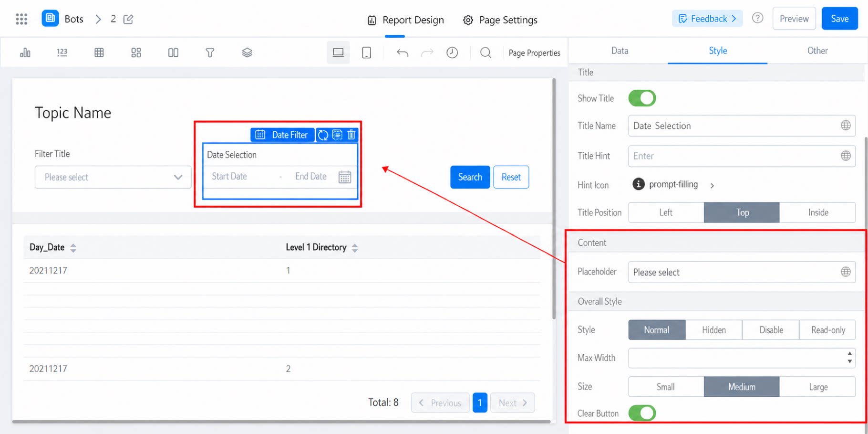The height and width of the screenshot is (434, 868).
Task: Open the Page Settings tab
Action: click(x=500, y=20)
